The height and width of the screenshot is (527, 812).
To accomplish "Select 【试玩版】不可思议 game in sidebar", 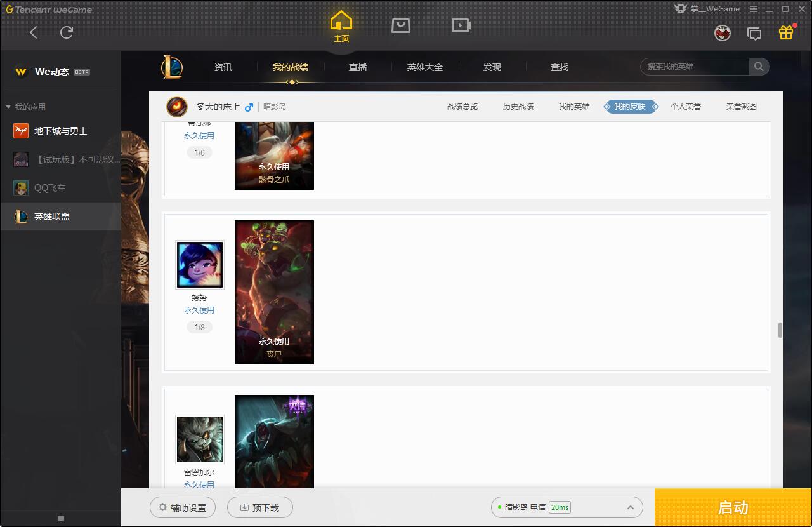I will click(x=60, y=159).
